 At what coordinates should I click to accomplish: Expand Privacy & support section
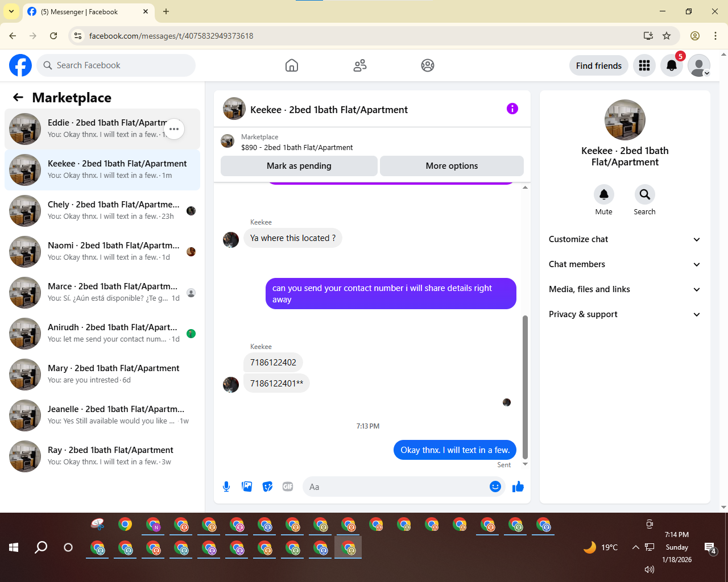coord(625,314)
